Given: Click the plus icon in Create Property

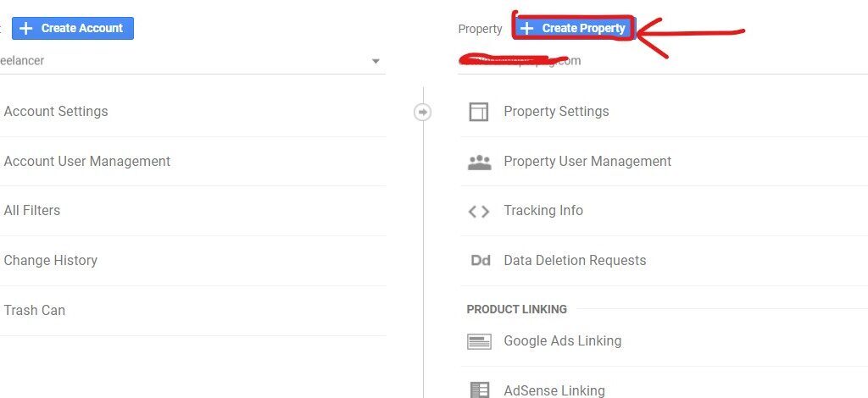Looking at the screenshot, I should click(x=527, y=28).
